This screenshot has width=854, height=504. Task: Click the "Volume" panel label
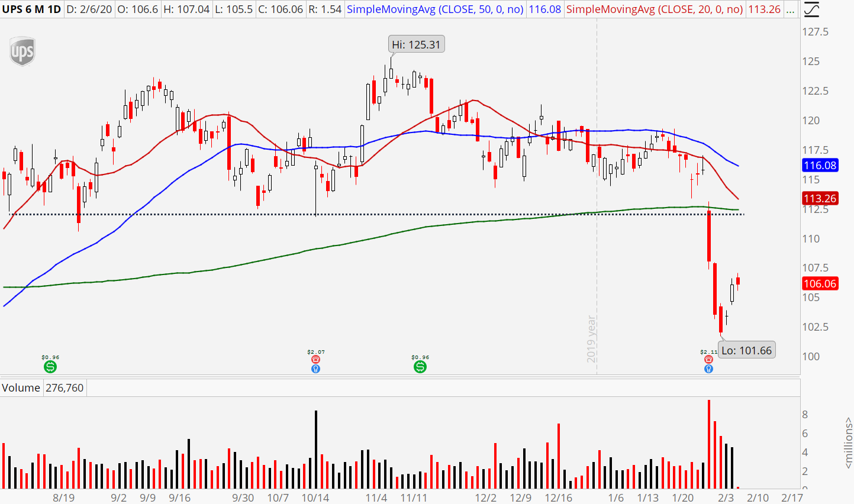(21, 388)
